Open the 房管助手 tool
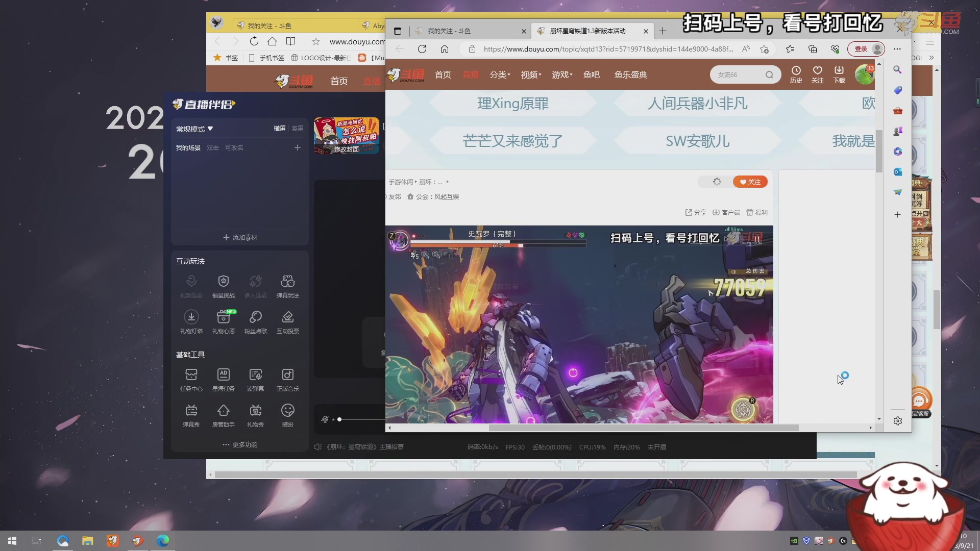Screen dimensions: 980x551 click(224, 415)
